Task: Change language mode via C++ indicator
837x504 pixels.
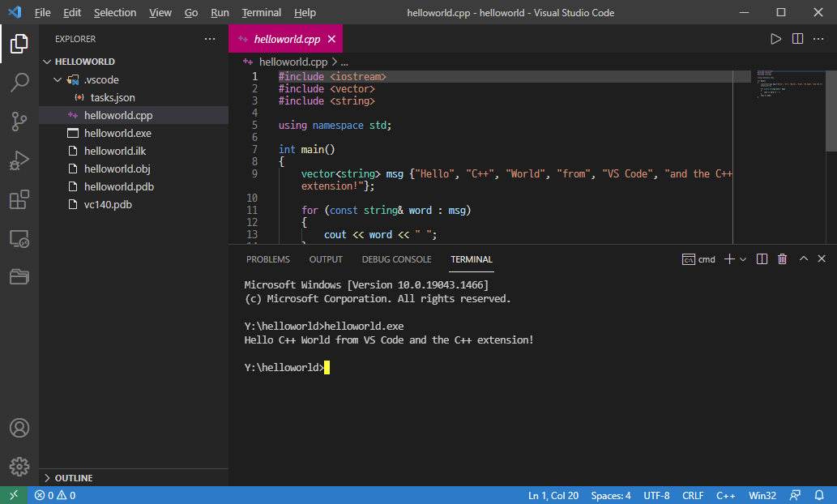Action: 725,495
